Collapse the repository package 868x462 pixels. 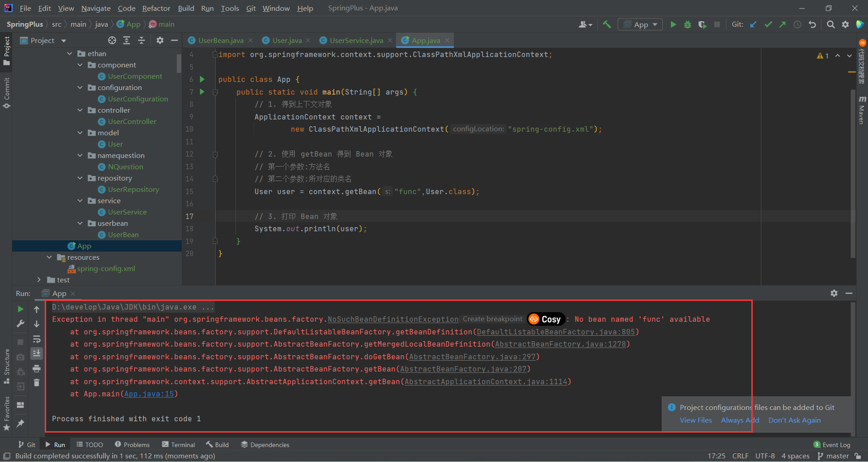point(80,178)
